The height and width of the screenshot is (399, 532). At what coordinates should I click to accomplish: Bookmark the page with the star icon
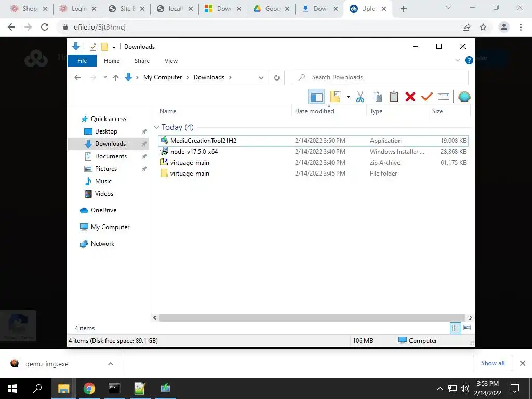[483, 27]
